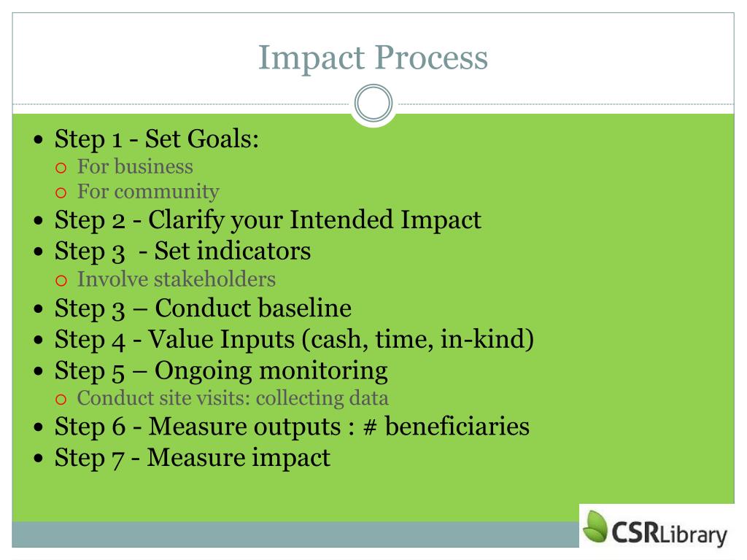Screen dimensions: 747x560
Task: Click the Step 3 - Set indicators line
Action: click(x=182, y=252)
